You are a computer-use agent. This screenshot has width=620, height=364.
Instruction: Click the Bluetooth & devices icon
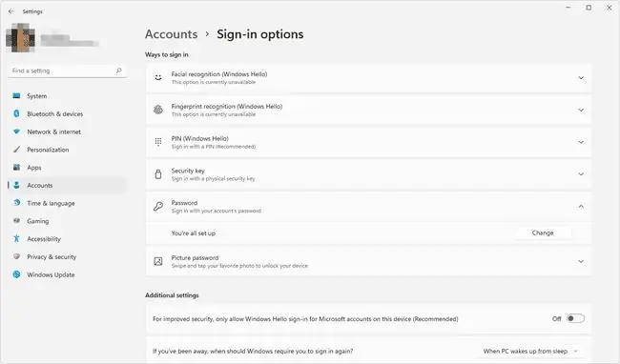16,113
